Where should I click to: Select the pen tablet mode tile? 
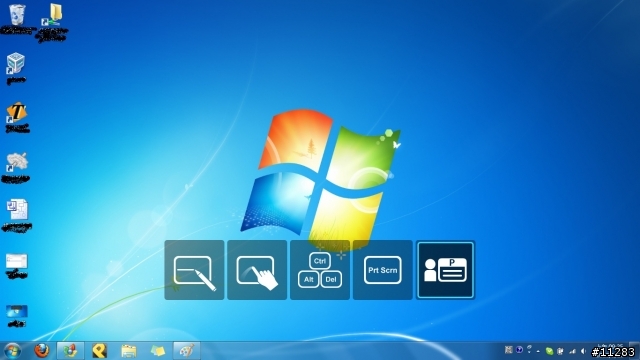(194, 270)
